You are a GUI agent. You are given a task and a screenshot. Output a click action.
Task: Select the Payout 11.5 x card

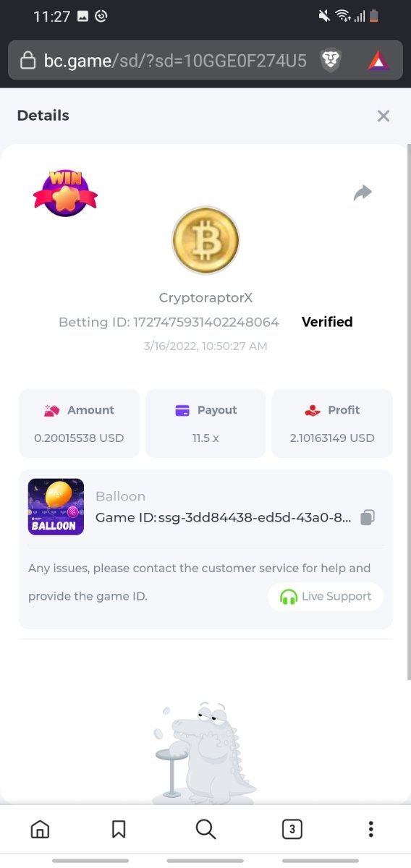tap(205, 423)
